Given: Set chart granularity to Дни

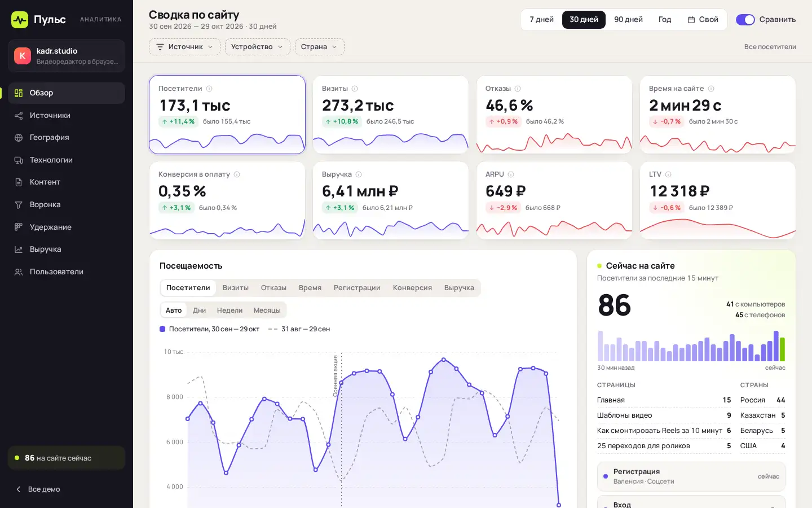Looking at the screenshot, I should tap(199, 310).
